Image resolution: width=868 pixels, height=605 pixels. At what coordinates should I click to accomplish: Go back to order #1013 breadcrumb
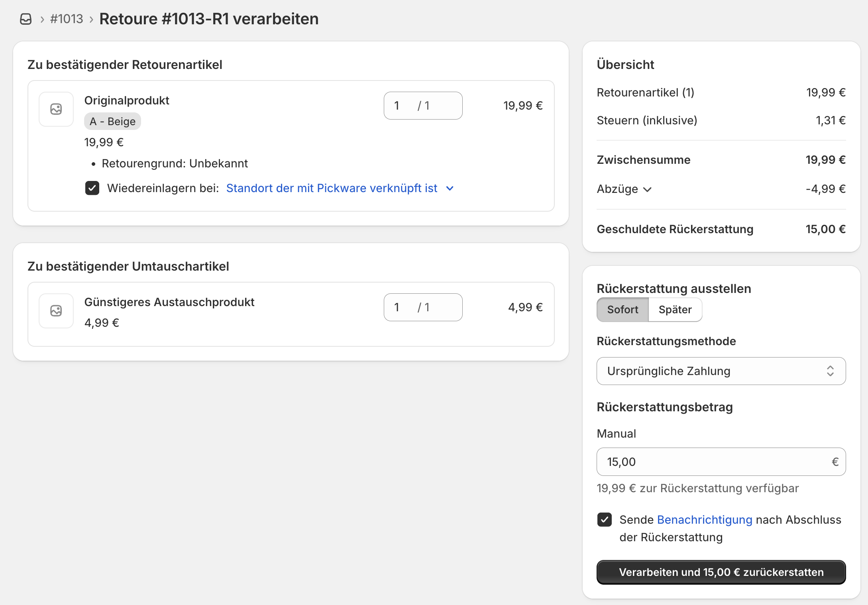click(67, 19)
